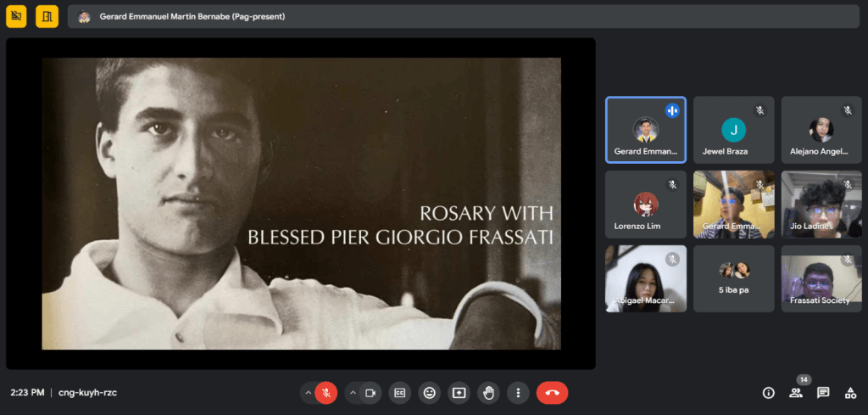Open the chat messages panel
The width and height of the screenshot is (868, 415).
[822, 393]
